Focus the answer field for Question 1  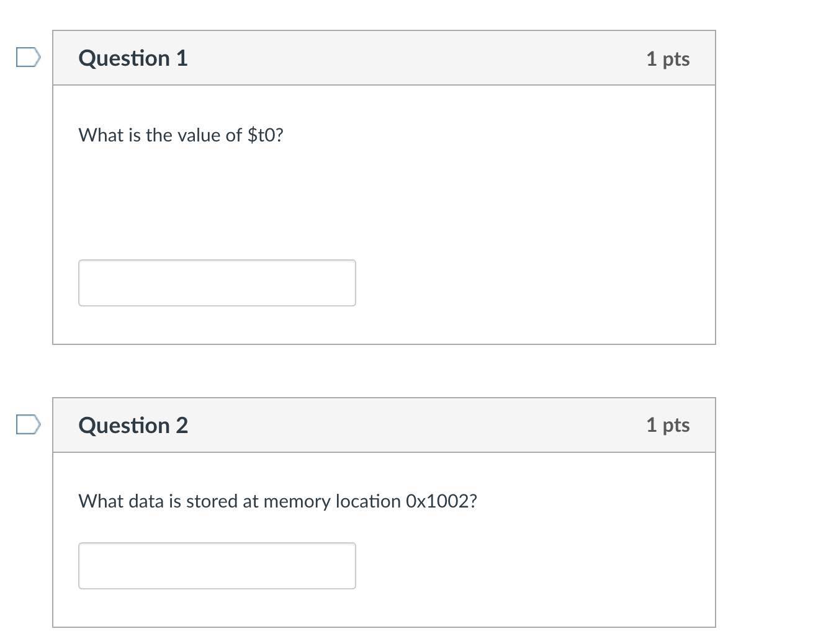(x=217, y=283)
